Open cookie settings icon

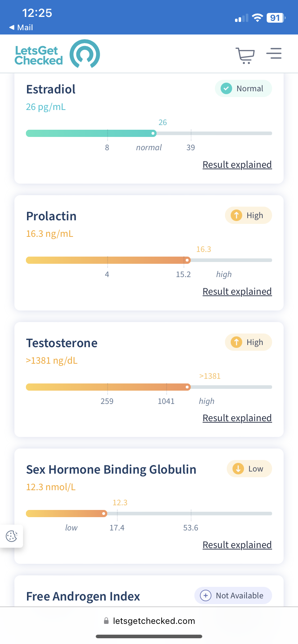[12, 536]
